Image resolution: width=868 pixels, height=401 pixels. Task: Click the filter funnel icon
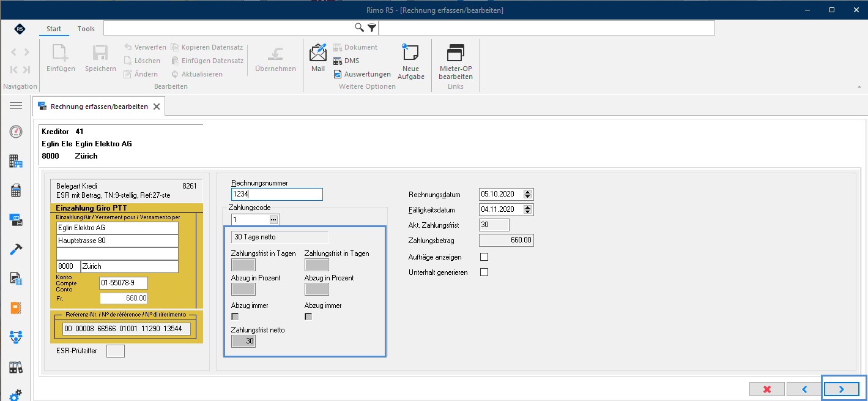point(371,28)
